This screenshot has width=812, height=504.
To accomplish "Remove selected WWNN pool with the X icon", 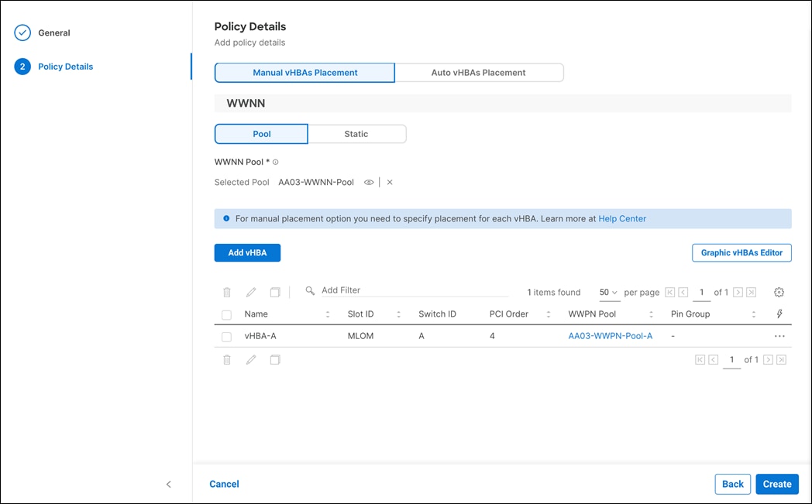I will tap(389, 182).
